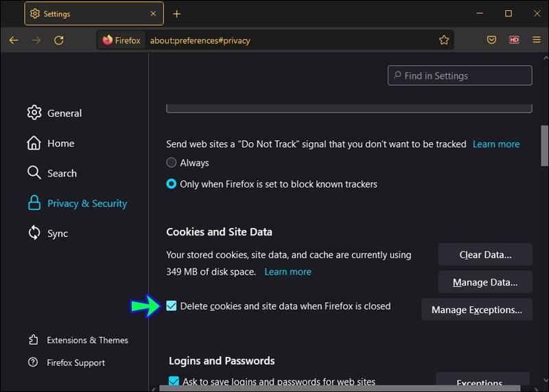Maximize the Firefox window
Image resolution: width=549 pixels, height=392 pixels.
coord(509,14)
